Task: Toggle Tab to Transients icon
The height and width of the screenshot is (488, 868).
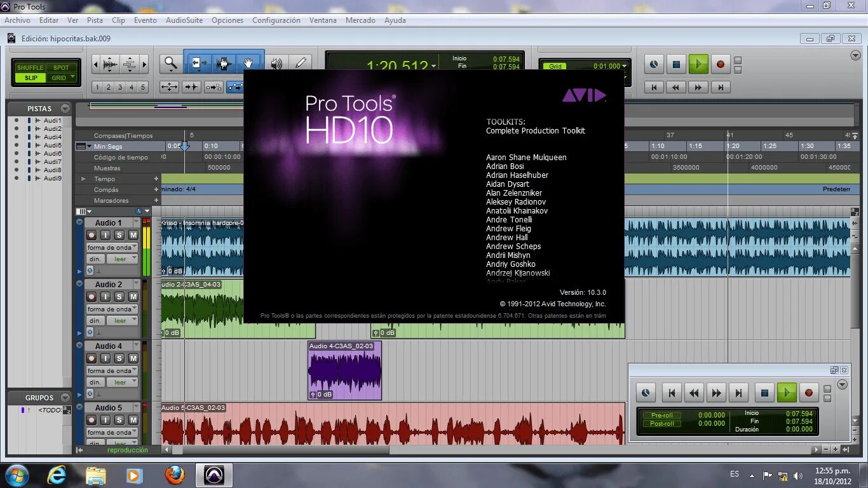Action: [x=192, y=87]
